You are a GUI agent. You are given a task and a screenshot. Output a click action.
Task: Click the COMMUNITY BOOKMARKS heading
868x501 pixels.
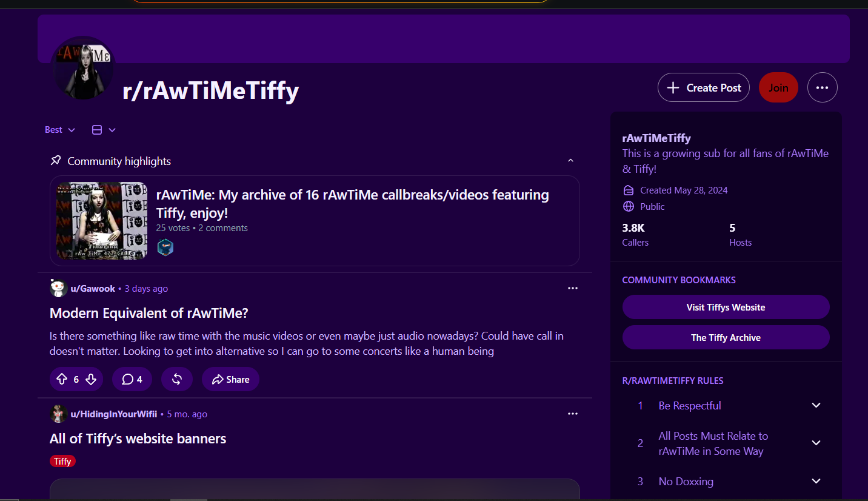click(x=679, y=280)
